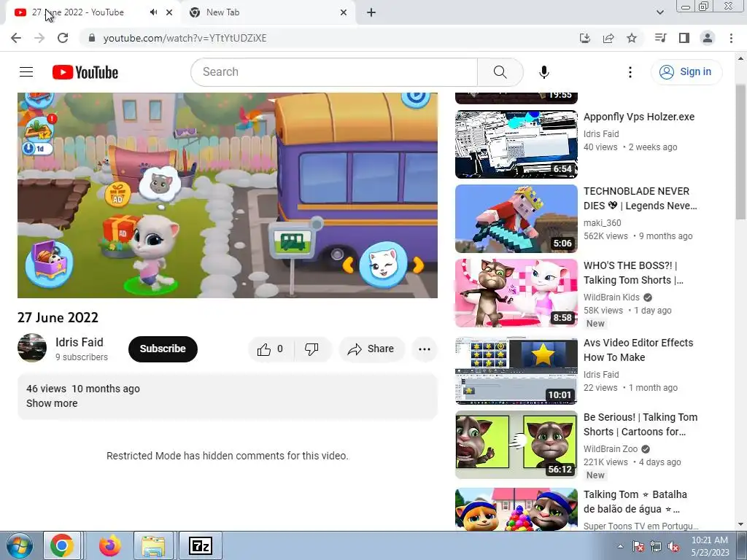This screenshot has height=560, width=747.
Task: Click the 46 views 10 months ago text
Action: [x=83, y=389]
